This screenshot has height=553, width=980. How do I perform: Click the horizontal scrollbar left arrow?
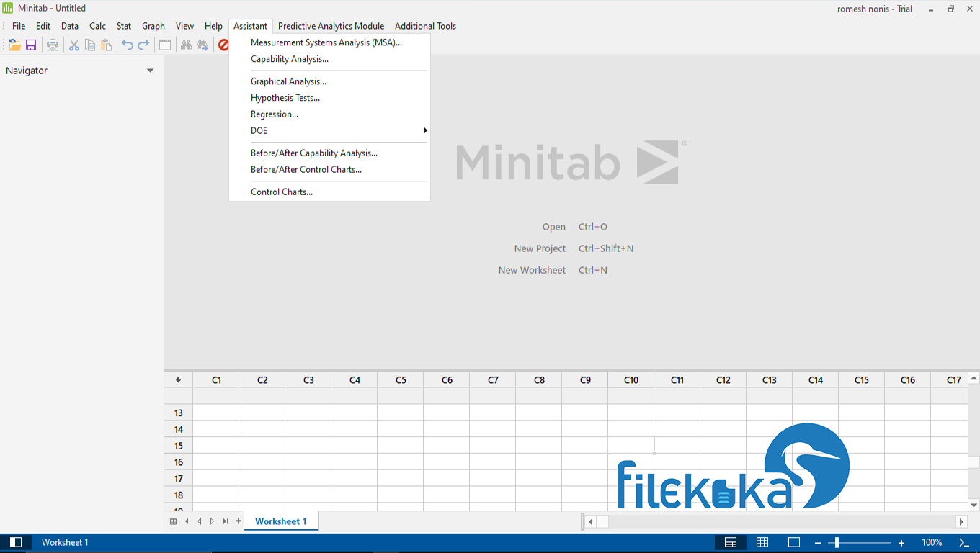591,521
